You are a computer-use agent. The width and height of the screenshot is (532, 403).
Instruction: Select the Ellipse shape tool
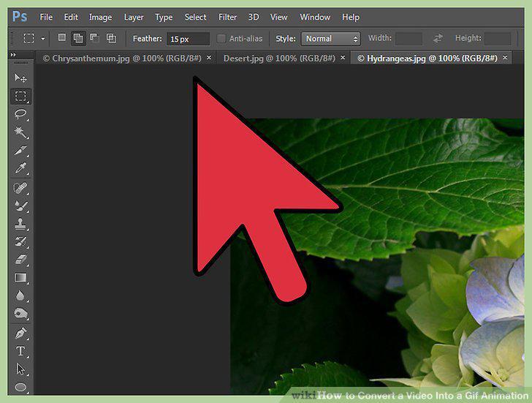click(x=20, y=387)
